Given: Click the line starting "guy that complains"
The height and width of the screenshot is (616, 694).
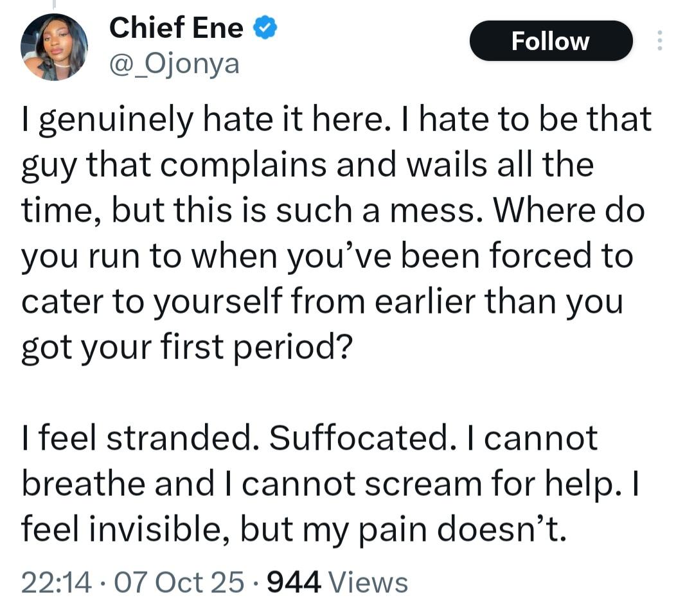Looking at the screenshot, I should point(307,166).
